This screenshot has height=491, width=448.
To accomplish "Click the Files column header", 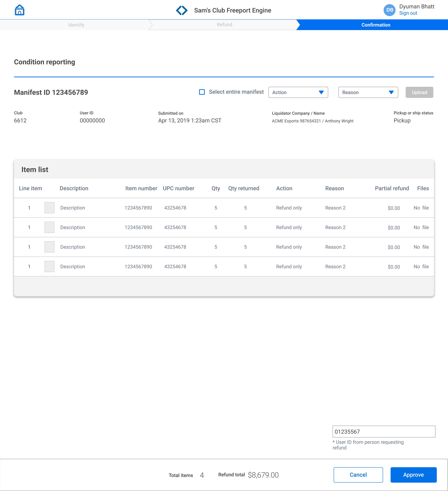I will [x=423, y=188].
